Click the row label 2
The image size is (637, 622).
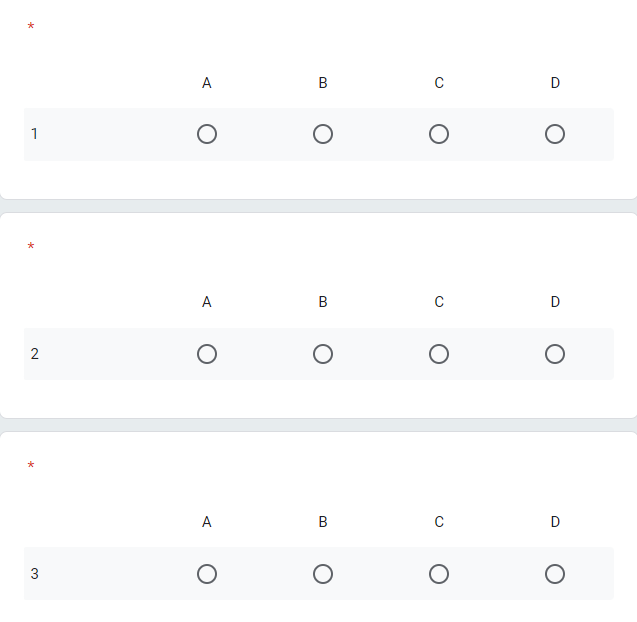click(35, 354)
